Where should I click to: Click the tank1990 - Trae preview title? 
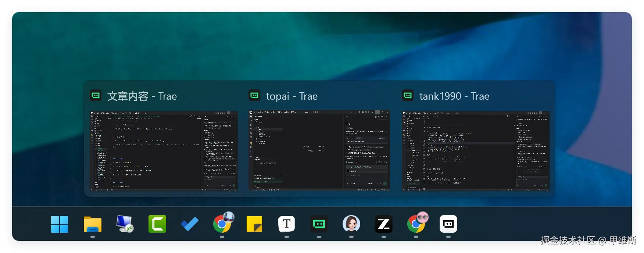[454, 96]
